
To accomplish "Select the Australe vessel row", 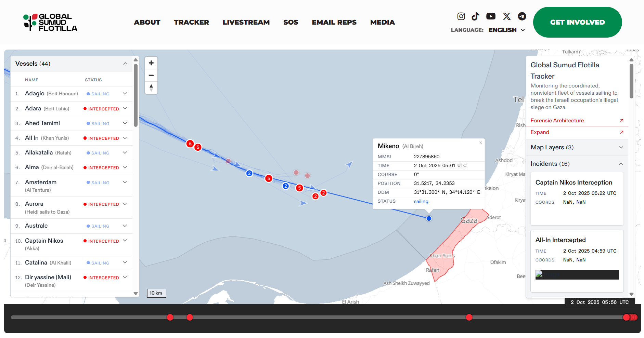I will point(72,226).
